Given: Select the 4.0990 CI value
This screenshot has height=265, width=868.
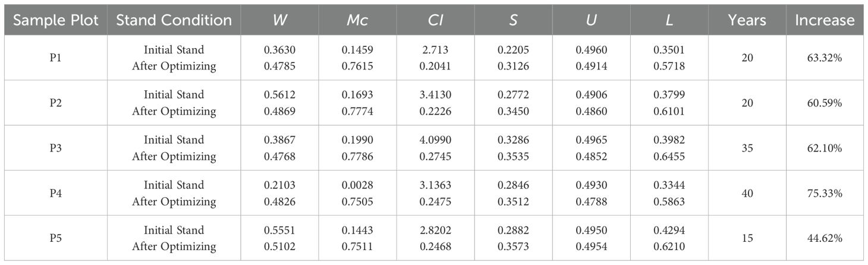Looking at the screenshot, I should (436, 140).
